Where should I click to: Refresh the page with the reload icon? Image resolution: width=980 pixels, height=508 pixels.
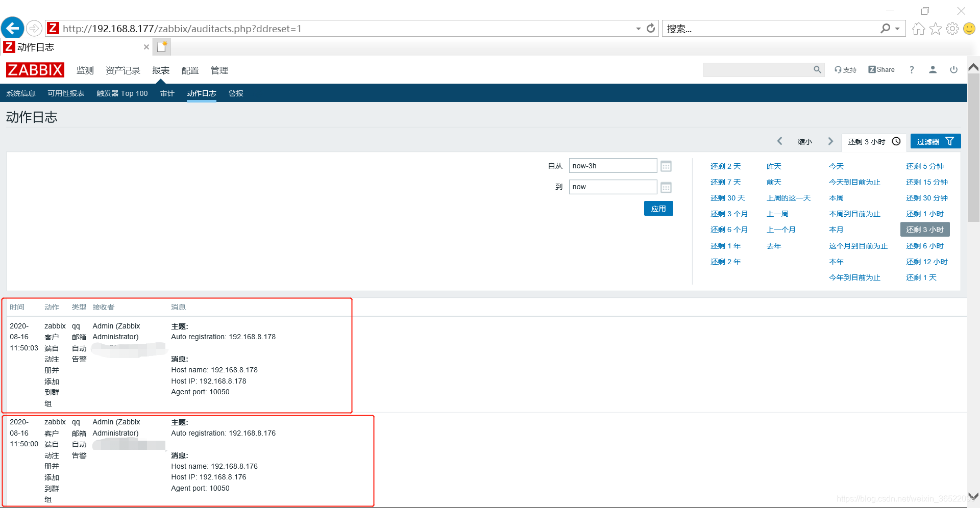[651, 29]
